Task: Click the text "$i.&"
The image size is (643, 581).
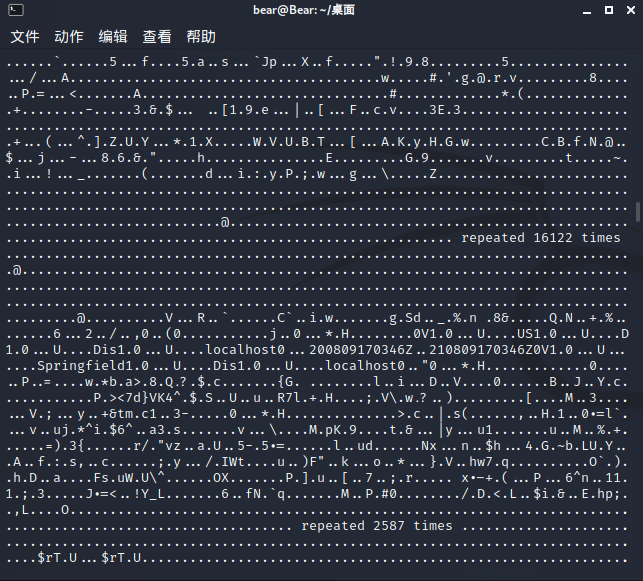Action: [549, 494]
